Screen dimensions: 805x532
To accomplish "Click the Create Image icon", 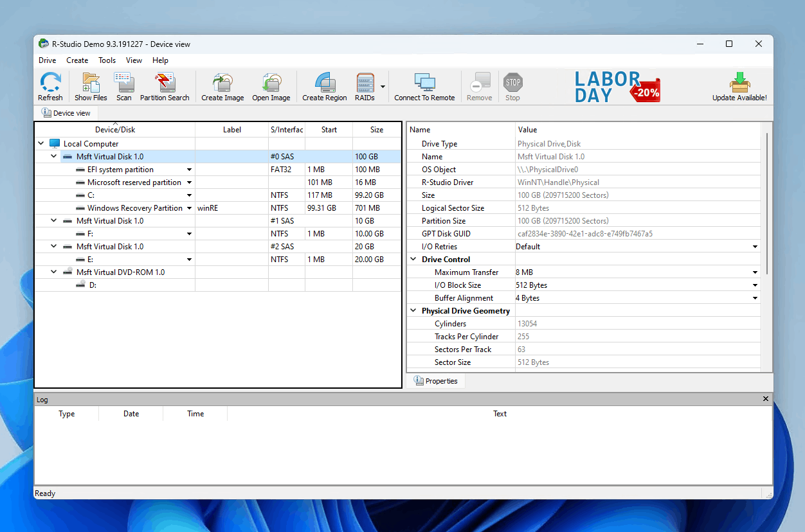I will click(x=222, y=86).
